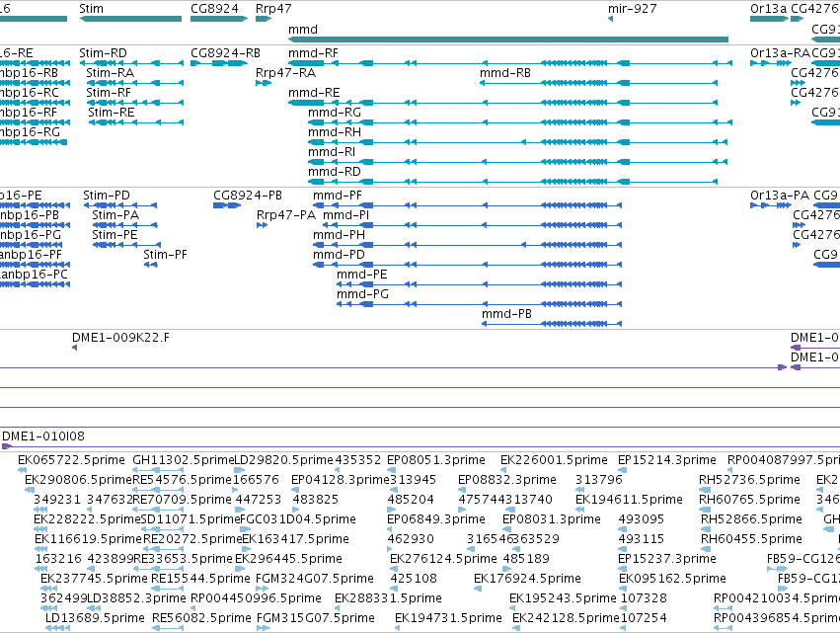
Task: Select EST EP15214.3prime
Action: [x=667, y=460]
